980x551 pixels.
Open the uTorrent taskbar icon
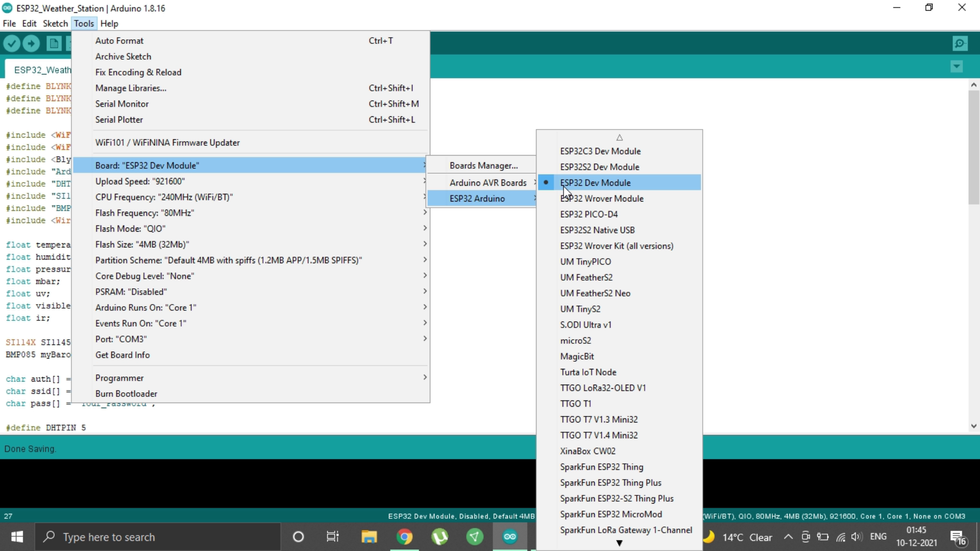pyautogui.click(x=439, y=537)
